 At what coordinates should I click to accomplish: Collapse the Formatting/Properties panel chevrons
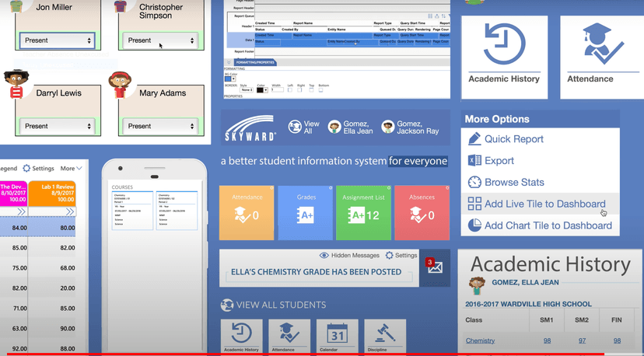[229, 62]
